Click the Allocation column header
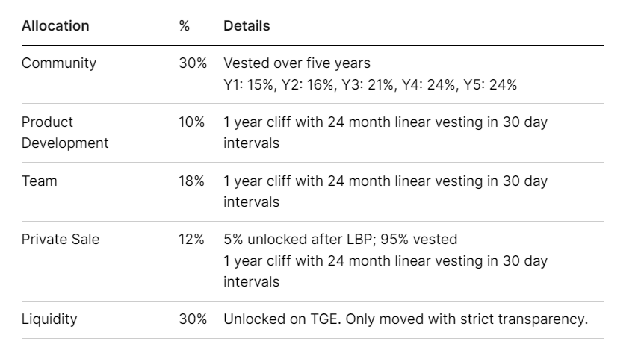Image resolution: width=644 pixels, height=362 pixels. 55,25
